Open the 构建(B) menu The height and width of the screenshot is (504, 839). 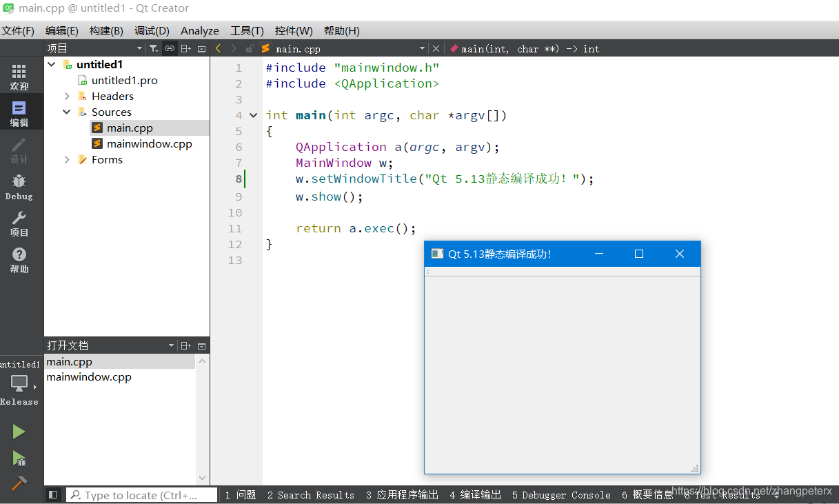coord(106,30)
